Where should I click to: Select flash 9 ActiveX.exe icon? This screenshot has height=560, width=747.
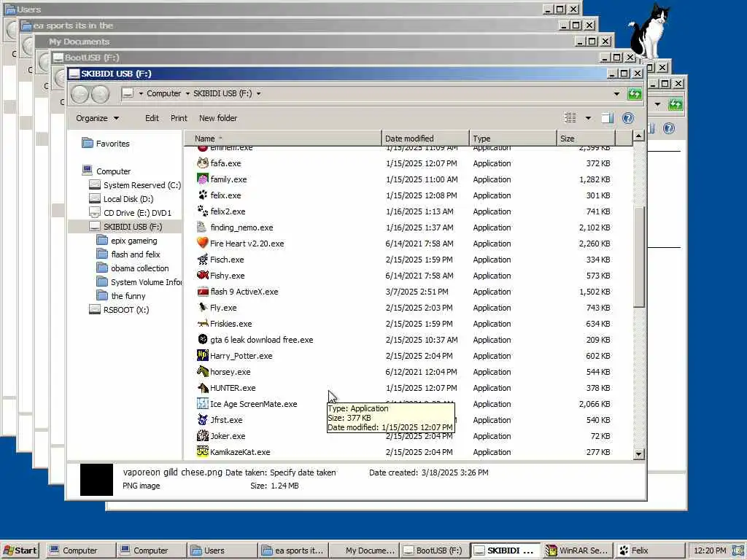click(203, 292)
